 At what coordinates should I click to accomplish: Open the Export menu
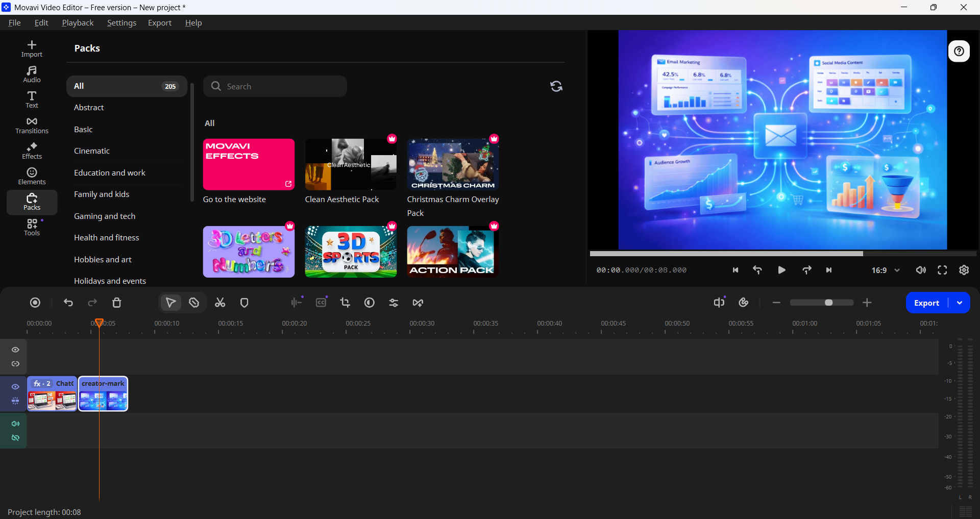(x=160, y=22)
